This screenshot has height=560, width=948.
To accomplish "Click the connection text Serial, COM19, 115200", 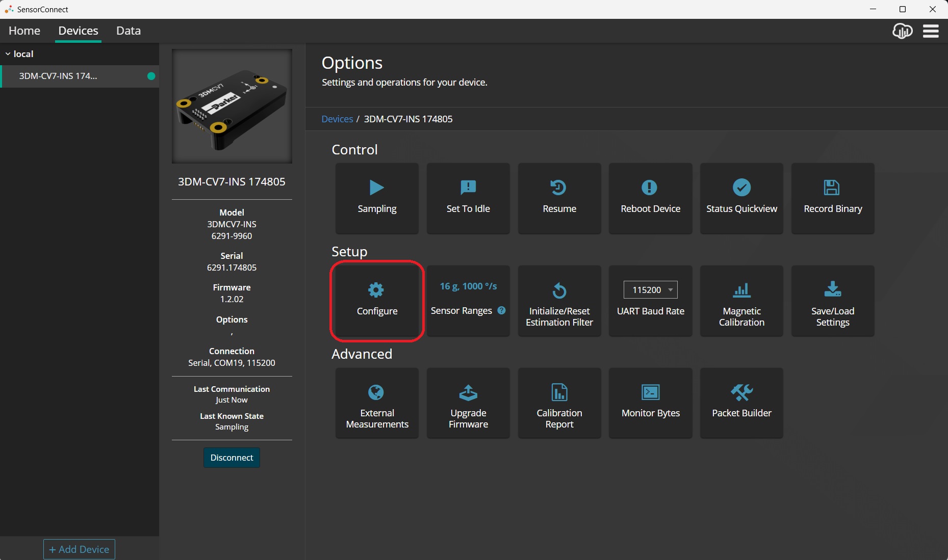I will [x=232, y=363].
